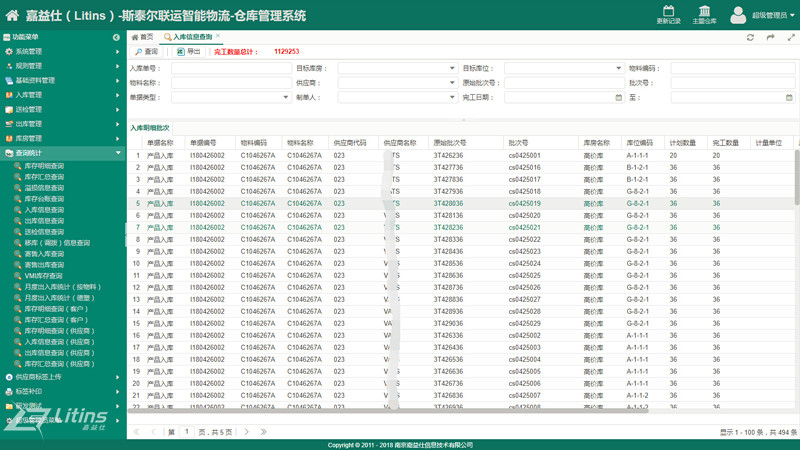Open the 超级管理员 user dropdown arrow
800x450 pixels.
point(792,15)
